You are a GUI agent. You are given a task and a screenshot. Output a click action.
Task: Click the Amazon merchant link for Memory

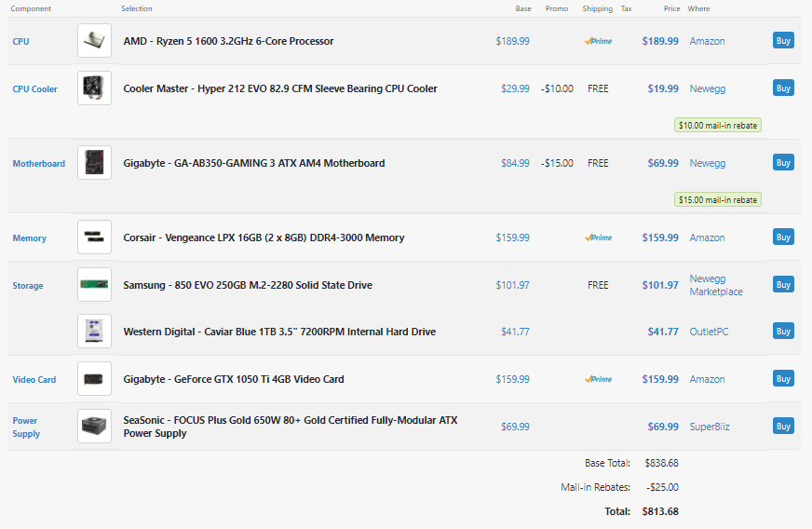(x=707, y=238)
